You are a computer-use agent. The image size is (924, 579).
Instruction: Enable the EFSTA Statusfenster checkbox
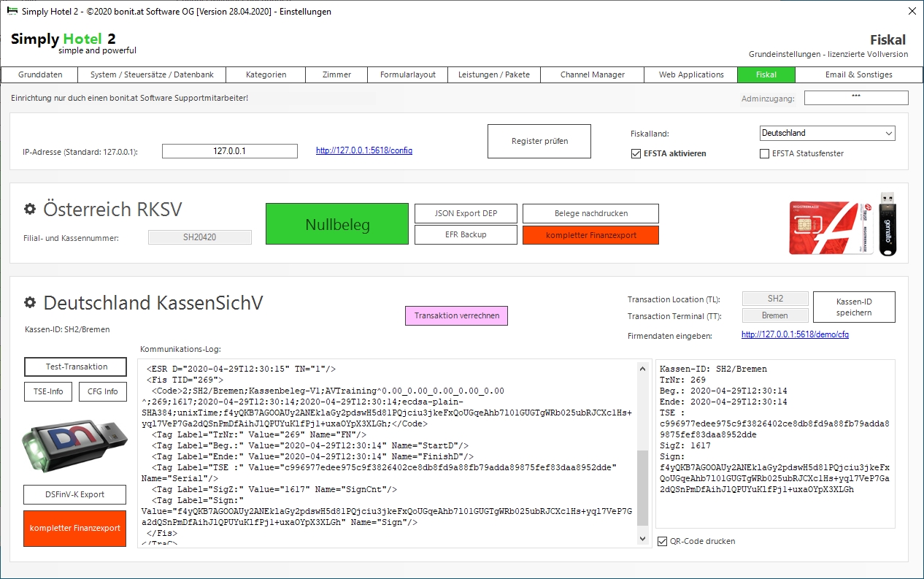pos(765,154)
